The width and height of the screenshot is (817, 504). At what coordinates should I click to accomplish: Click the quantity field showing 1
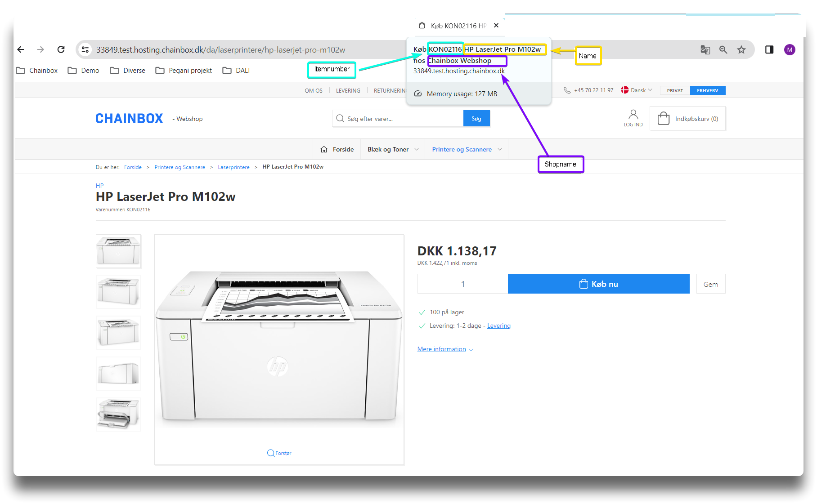tap(462, 284)
